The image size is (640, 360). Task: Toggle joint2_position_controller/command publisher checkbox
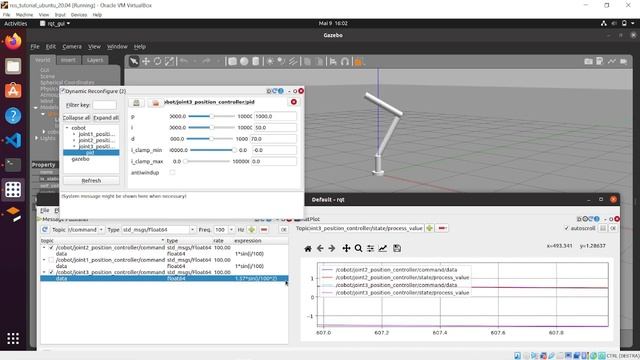pos(51,248)
